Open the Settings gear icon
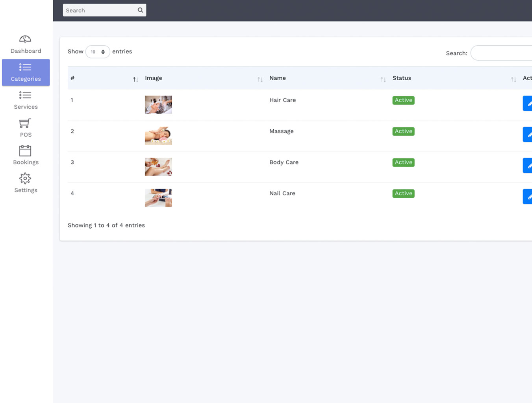The height and width of the screenshot is (403, 532). point(25,179)
